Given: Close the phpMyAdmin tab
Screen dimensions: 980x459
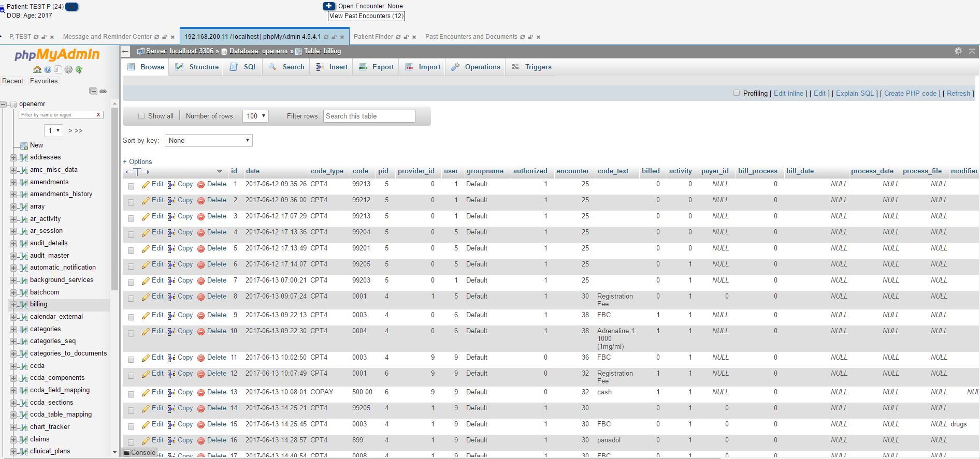Looking at the screenshot, I should [342, 37].
